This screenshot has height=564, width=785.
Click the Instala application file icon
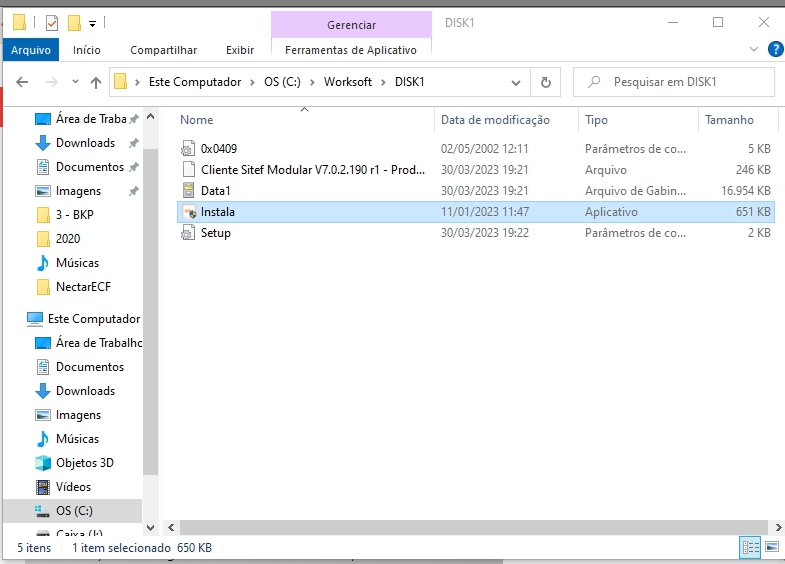click(188, 212)
